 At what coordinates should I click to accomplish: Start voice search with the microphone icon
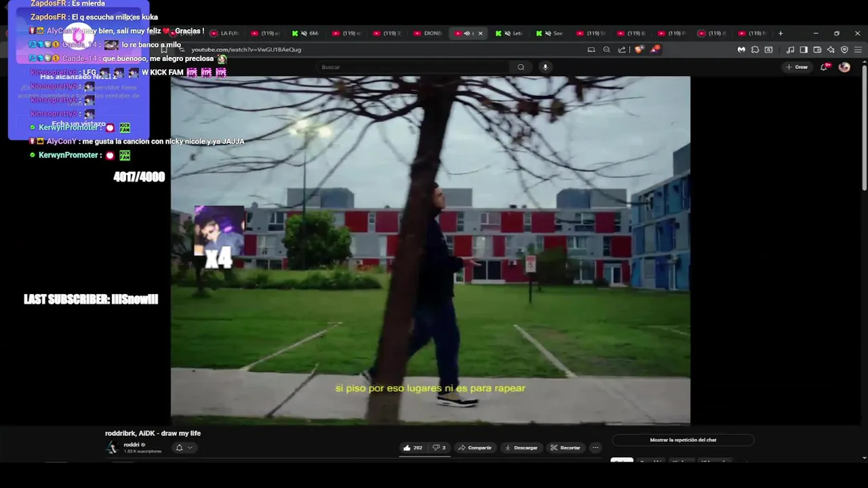click(x=545, y=67)
